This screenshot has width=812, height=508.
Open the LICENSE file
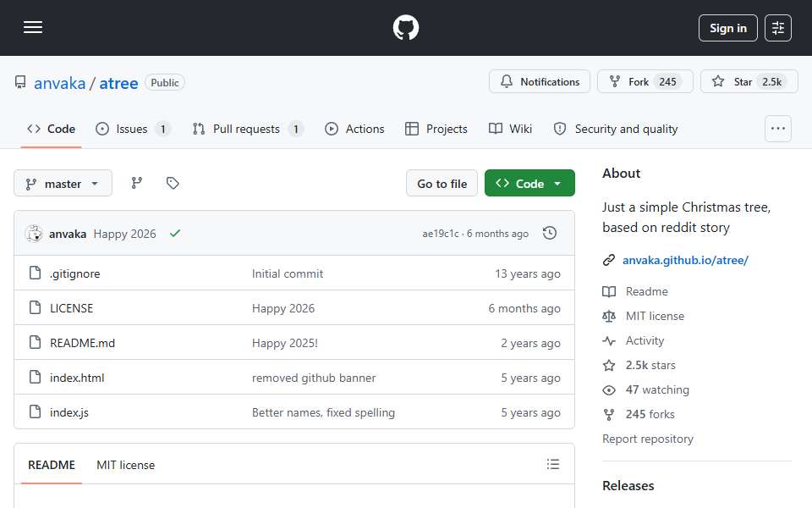click(71, 308)
